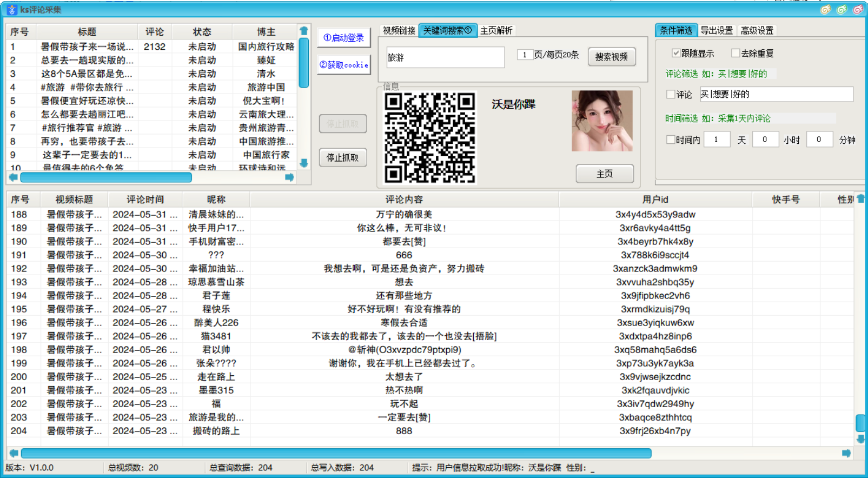Click the 评论时间 column header
868x478 pixels.
click(145, 200)
